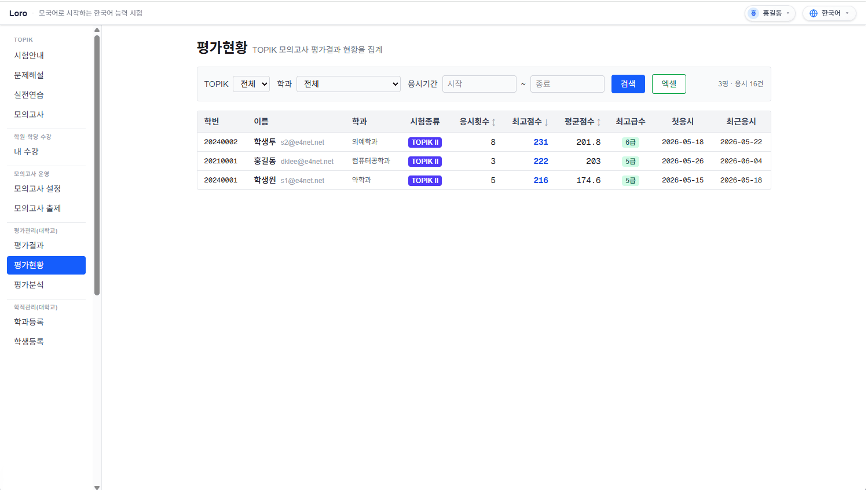This screenshot has width=868, height=490.
Task: Open 실전연습 sidebar item
Action: click(46, 95)
